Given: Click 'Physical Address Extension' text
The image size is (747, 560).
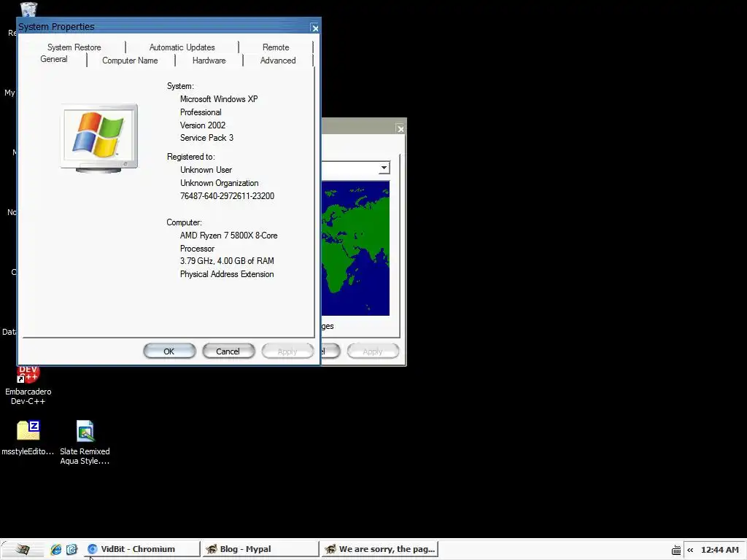Looking at the screenshot, I should coord(227,274).
